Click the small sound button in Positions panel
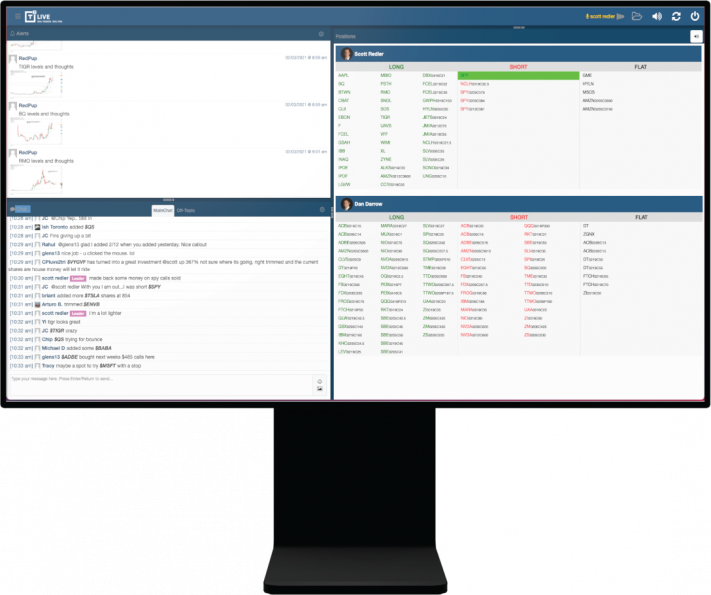This screenshot has height=595, width=711. (x=696, y=36)
